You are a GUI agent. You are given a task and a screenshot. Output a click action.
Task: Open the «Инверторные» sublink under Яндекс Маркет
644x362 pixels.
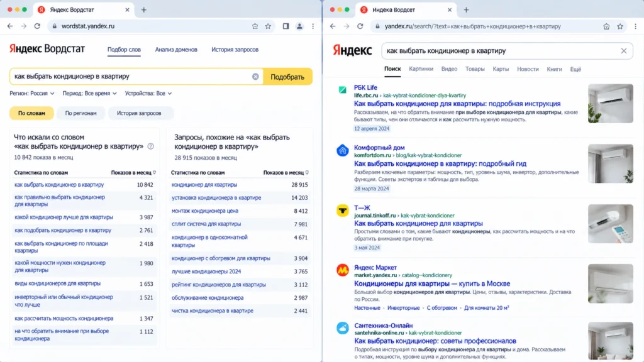click(403, 308)
